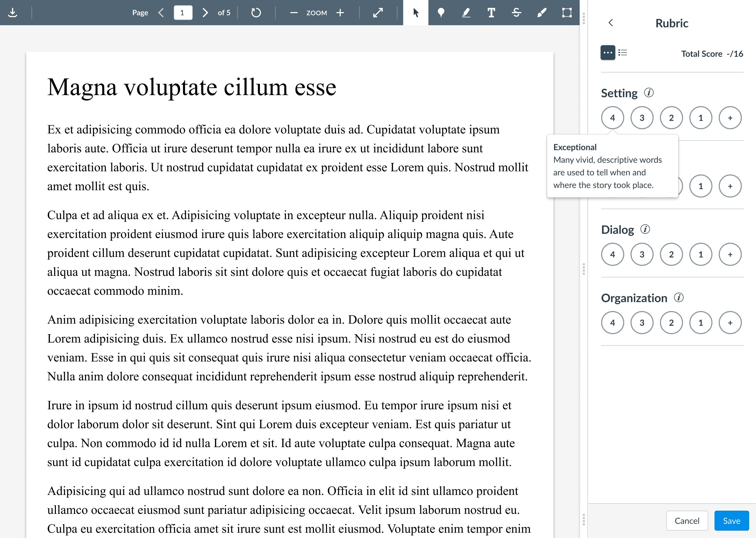This screenshot has height=538, width=756.
Task: Click the Setting criterion title
Action: 619,93
